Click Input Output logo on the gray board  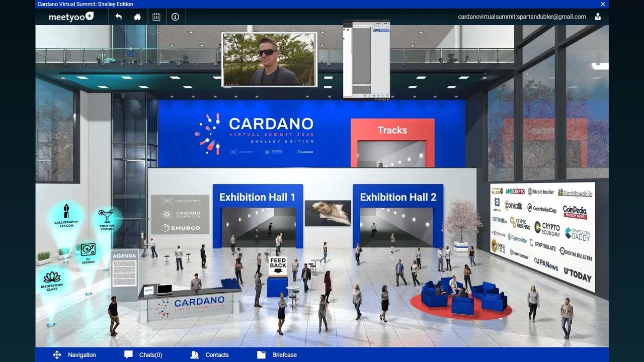180,201
